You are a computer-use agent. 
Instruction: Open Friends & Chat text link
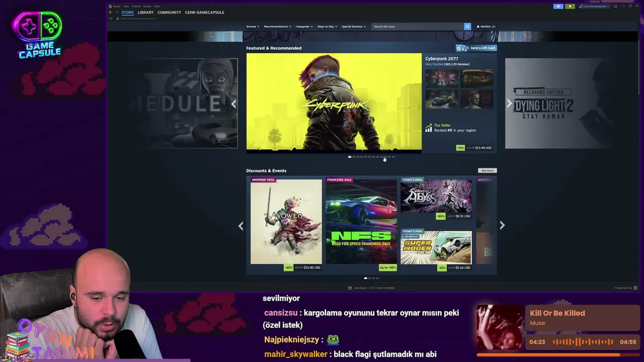point(623,288)
